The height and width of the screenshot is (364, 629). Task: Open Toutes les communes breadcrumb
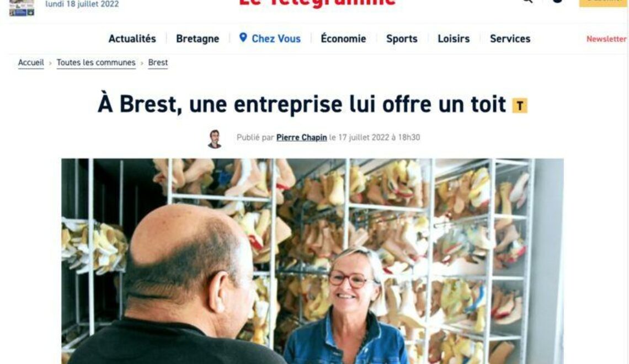[x=96, y=63]
